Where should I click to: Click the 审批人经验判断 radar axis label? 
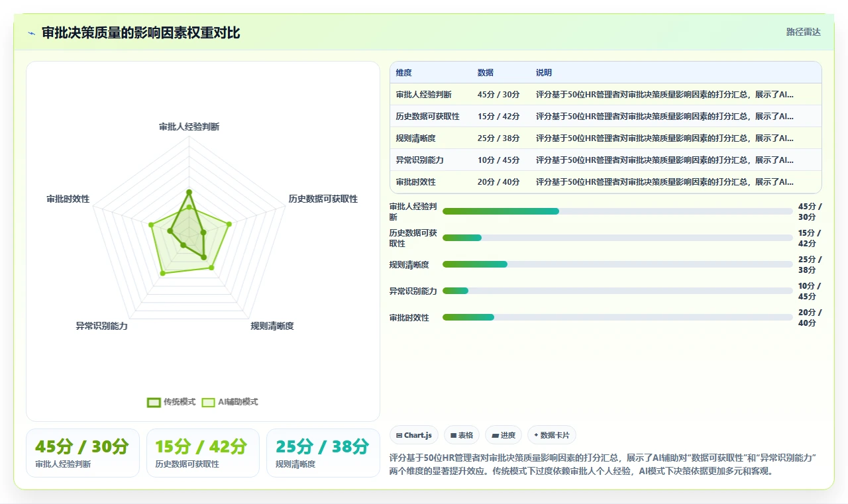189,126
